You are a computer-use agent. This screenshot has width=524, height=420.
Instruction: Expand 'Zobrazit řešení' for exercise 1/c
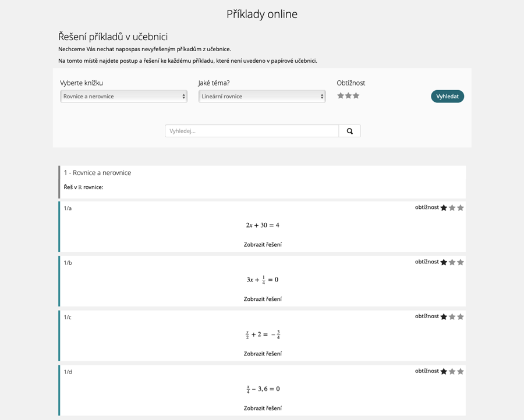(x=263, y=354)
